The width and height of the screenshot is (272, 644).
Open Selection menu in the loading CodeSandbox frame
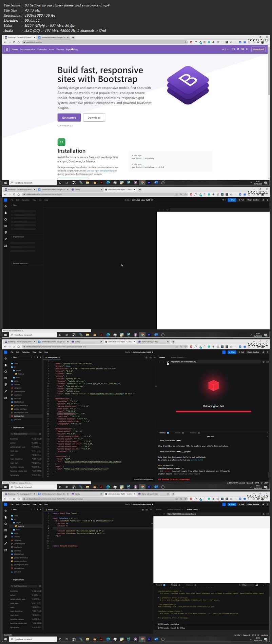click(26, 200)
